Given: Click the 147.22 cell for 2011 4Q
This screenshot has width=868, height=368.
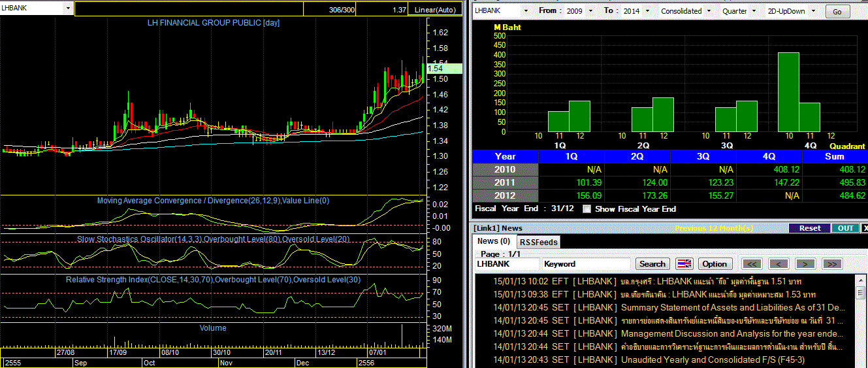Looking at the screenshot, I should point(786,182).
